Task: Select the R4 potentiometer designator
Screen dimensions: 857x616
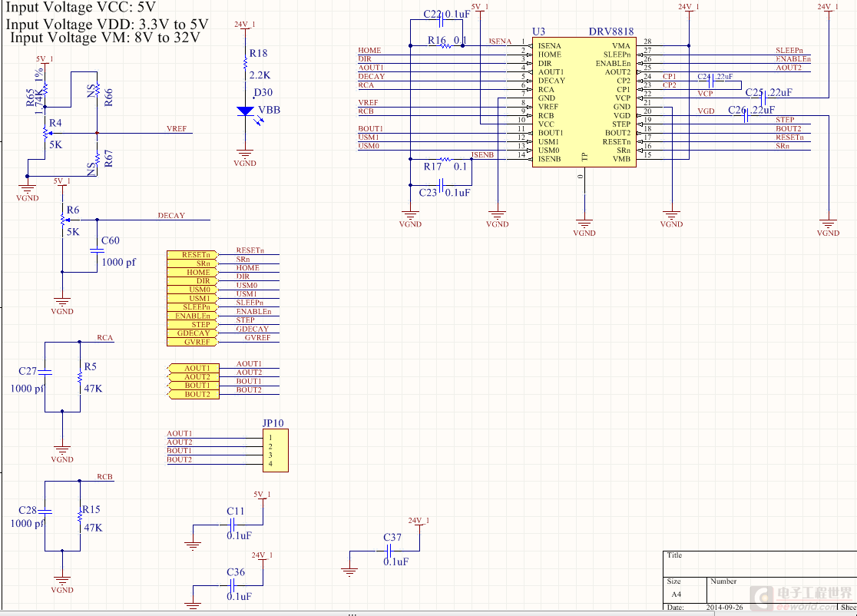Action: 55,123
